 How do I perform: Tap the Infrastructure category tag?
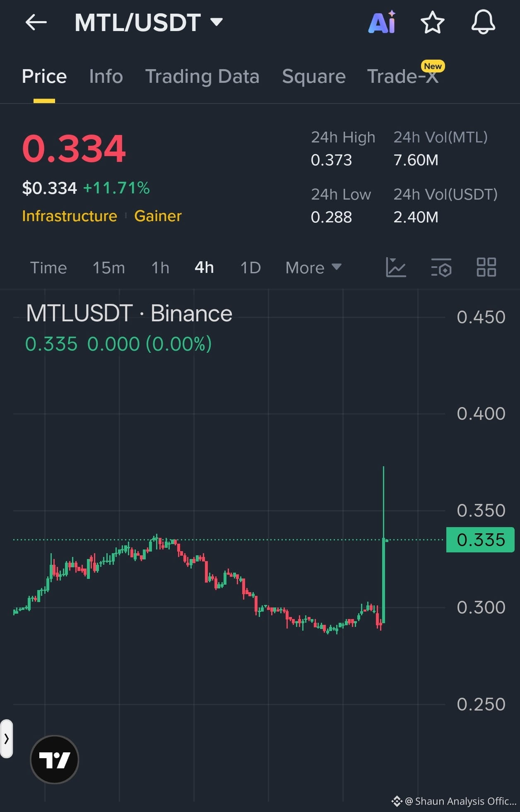coord(70,216)
